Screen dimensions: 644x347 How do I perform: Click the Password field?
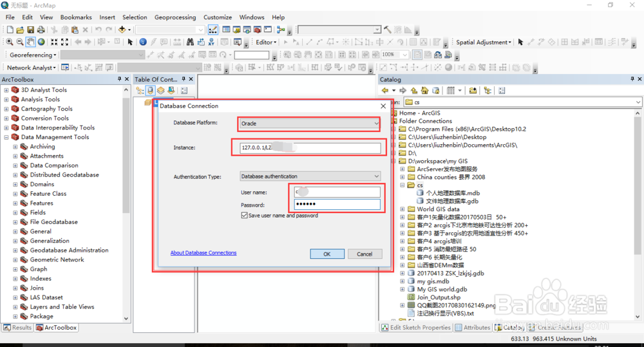click(337, 204)
